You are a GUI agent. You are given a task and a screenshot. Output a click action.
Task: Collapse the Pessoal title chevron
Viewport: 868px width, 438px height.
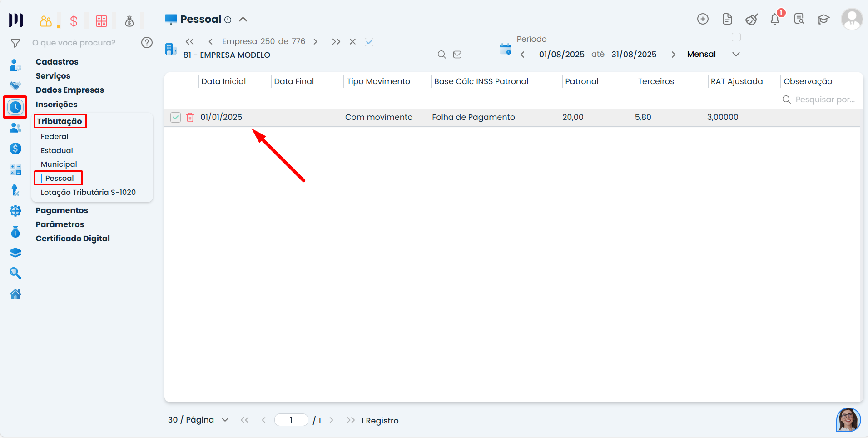point(243,19)
